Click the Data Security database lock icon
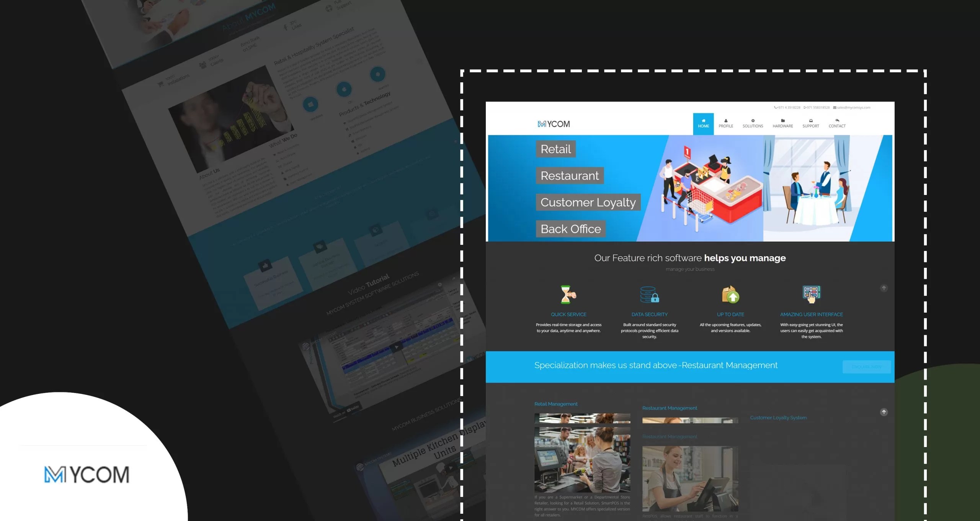Viewport: 980px width, 521px height. pyautogui.click(x=649, y=295)
